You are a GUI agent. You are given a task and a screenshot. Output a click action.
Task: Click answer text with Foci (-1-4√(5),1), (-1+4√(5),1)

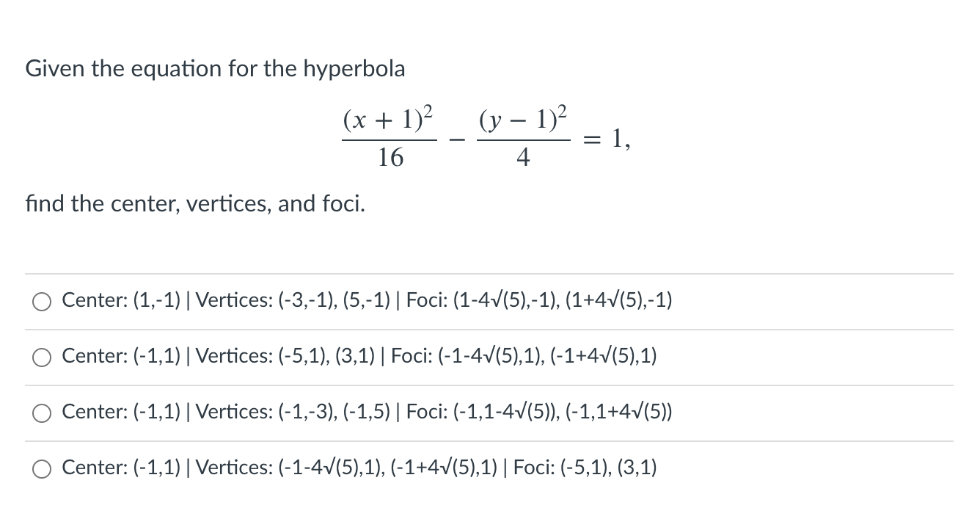coord(359,356)
